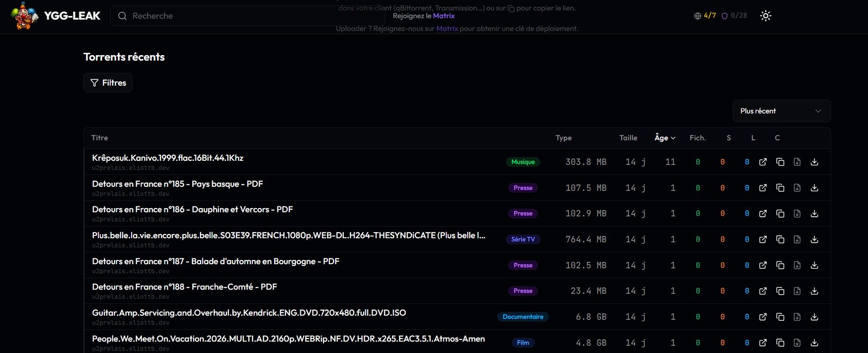Screen dimensions: 868x353
Task: Download Detours en France n°188 Franche-Comté
Action: point(814,291)
